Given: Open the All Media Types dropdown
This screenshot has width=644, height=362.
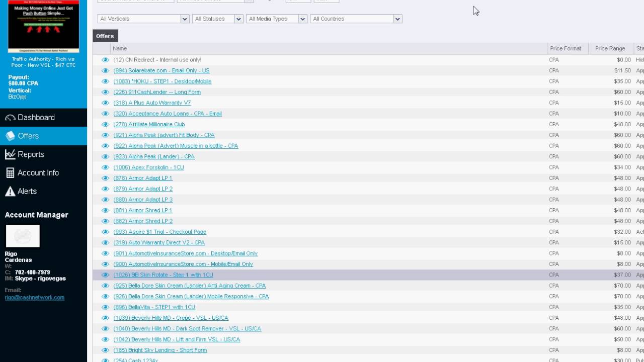Looking at the screenshot, I should click(x=277, y=19).
